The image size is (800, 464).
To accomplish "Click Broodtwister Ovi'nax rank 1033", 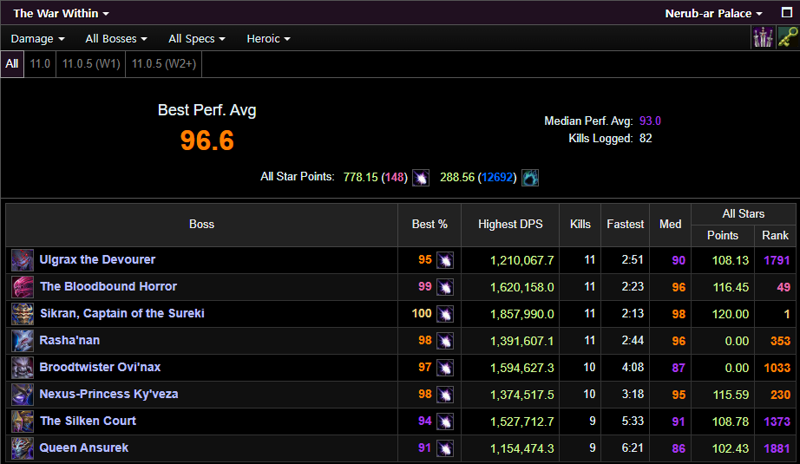I will (x=777, y=368).
